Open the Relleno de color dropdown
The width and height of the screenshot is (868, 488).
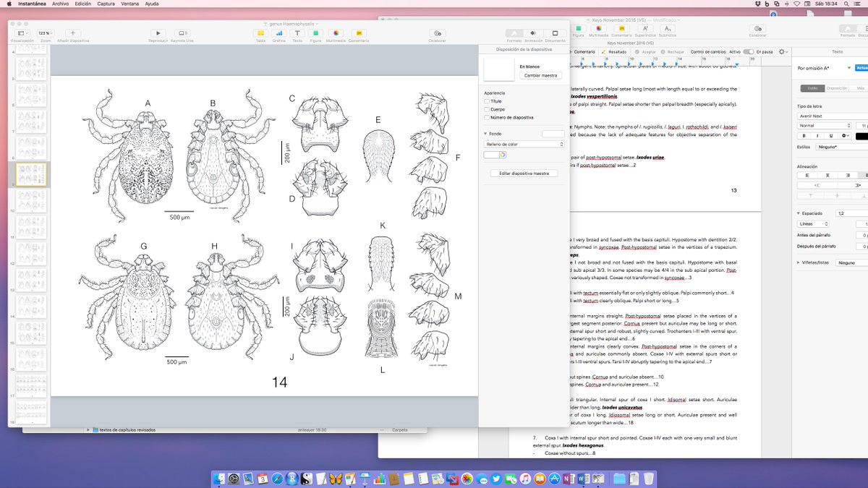pyautogui.click(x=524, y=144)
